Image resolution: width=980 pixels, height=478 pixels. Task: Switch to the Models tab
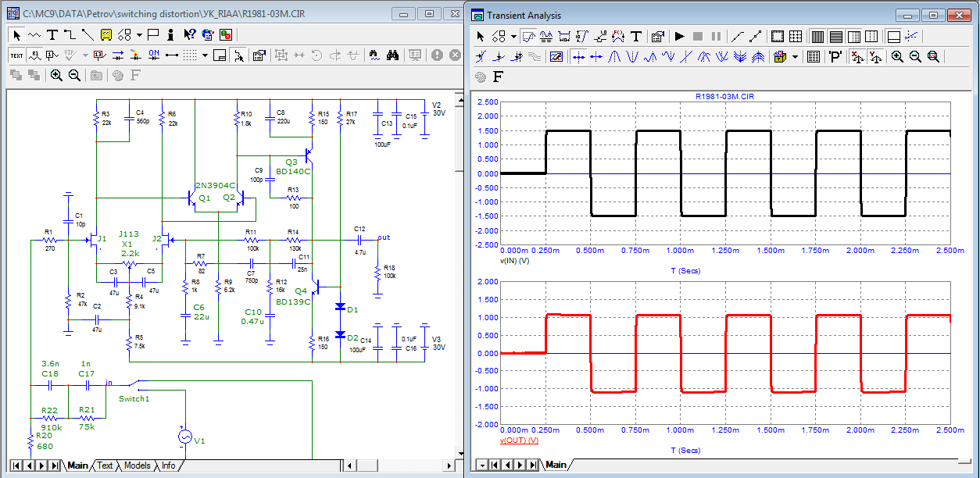pos(137,466)
